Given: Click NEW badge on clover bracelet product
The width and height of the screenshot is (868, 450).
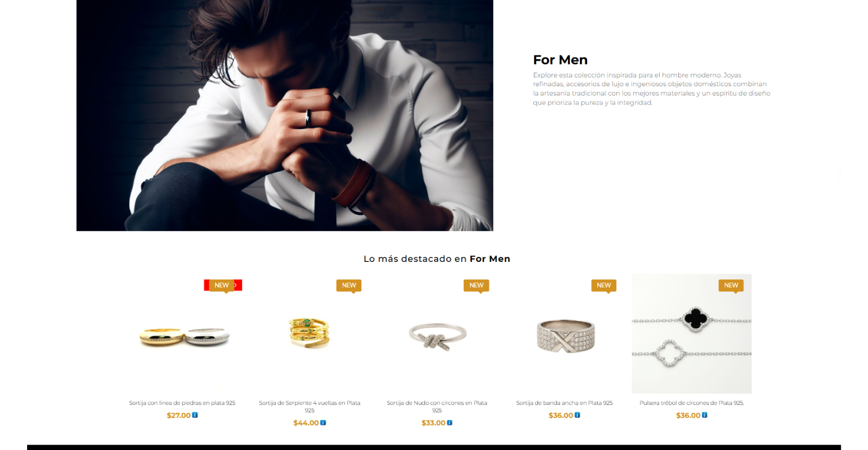Looking at the screenshot, I should coord(731,286).
